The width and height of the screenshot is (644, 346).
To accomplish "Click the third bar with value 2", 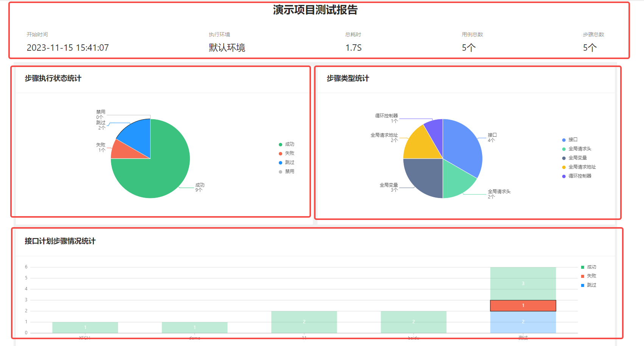I will click(x=304, y=322).
